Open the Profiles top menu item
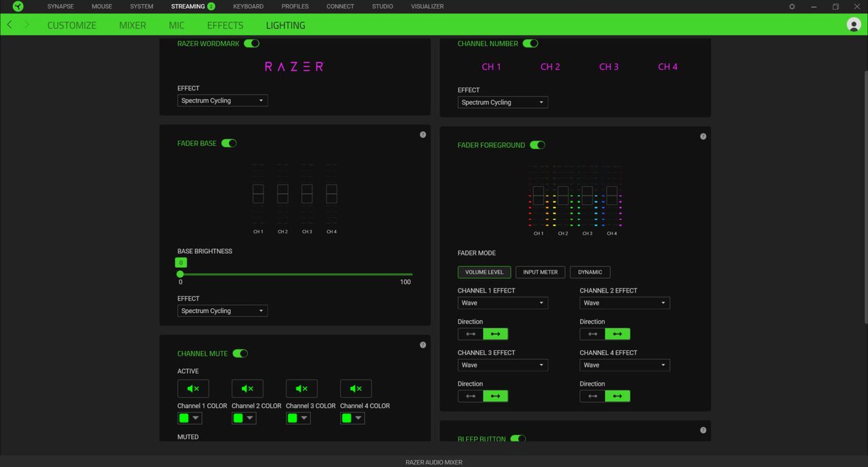 (295, 6)
